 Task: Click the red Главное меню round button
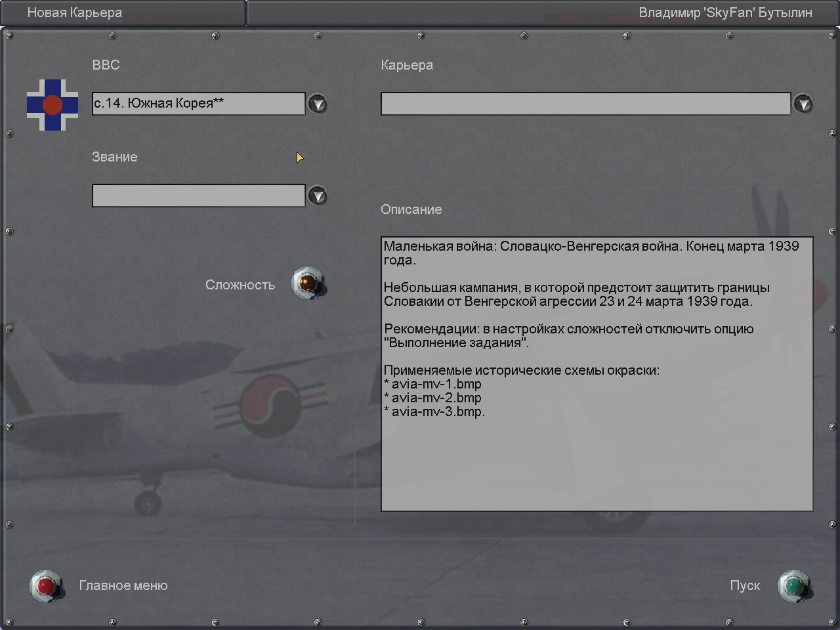47,586
